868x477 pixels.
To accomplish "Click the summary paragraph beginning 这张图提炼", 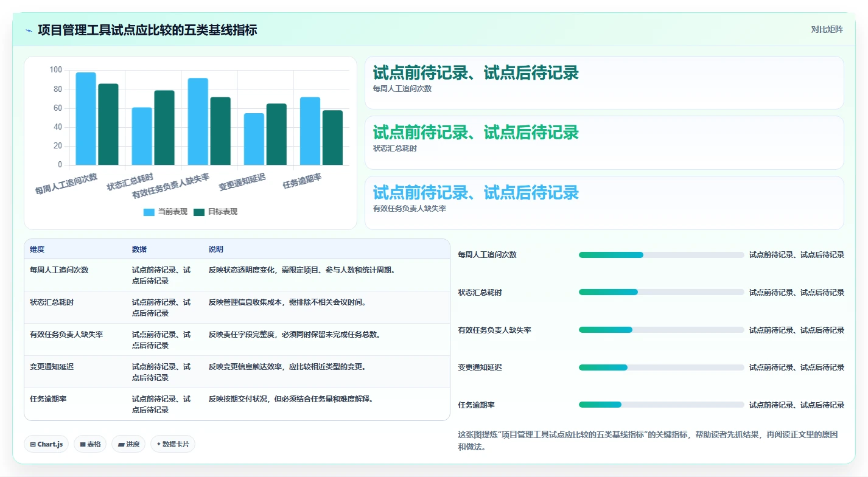I will pyautogui.click(x=648, y=440).
